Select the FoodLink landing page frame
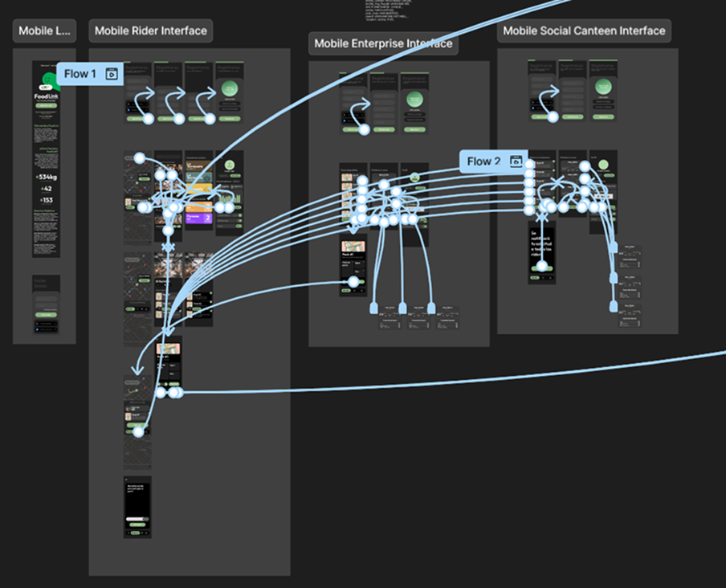 pos(46,159)
